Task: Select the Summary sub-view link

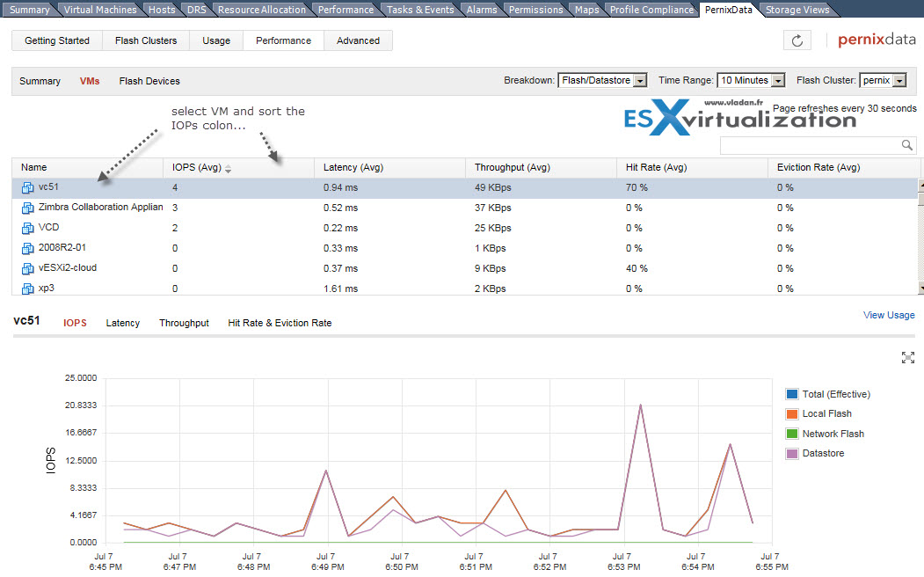Action: pyautogui.click(x=40, y=81)
